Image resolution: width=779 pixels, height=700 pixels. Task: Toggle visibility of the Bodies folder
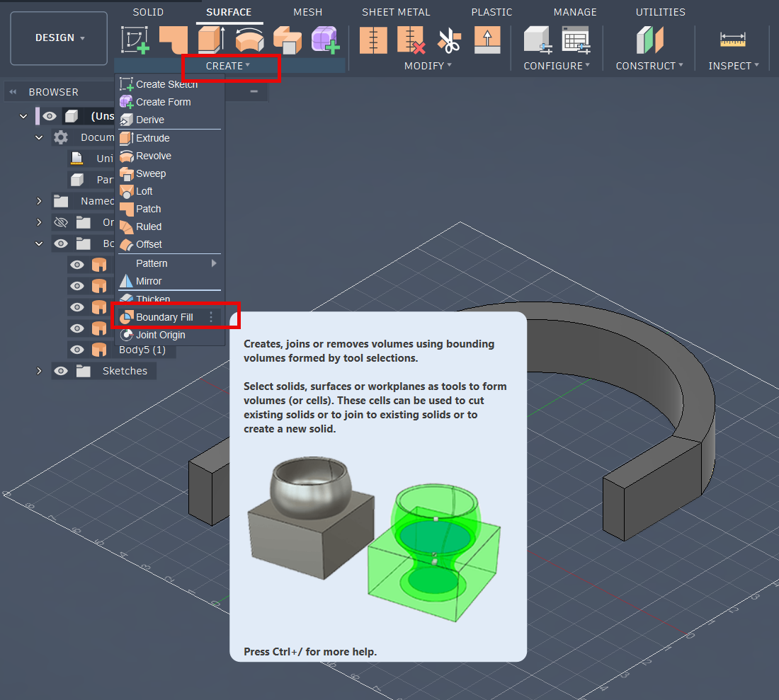point(61,243)
